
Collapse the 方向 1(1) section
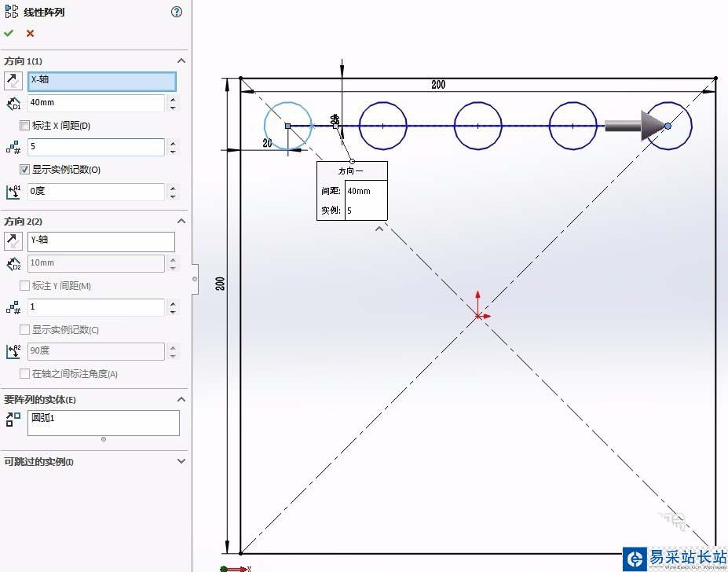181,60
